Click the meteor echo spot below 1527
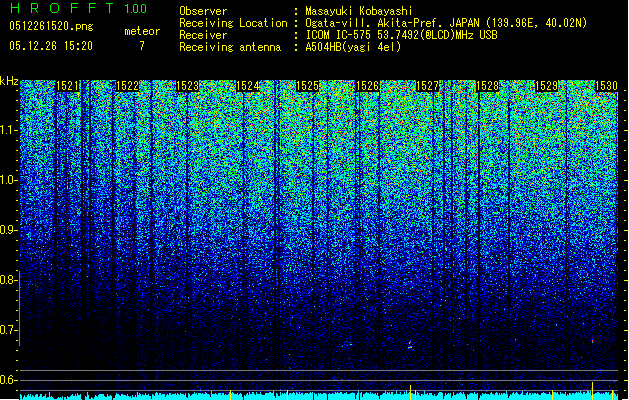The width and height of the screenshot is (629, 400). point(410,345)
